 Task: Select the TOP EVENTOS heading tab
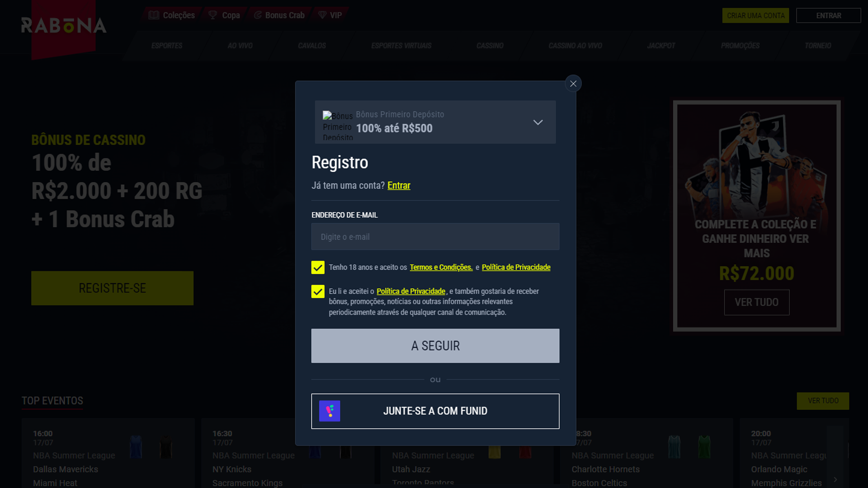[x=52, y=401]
